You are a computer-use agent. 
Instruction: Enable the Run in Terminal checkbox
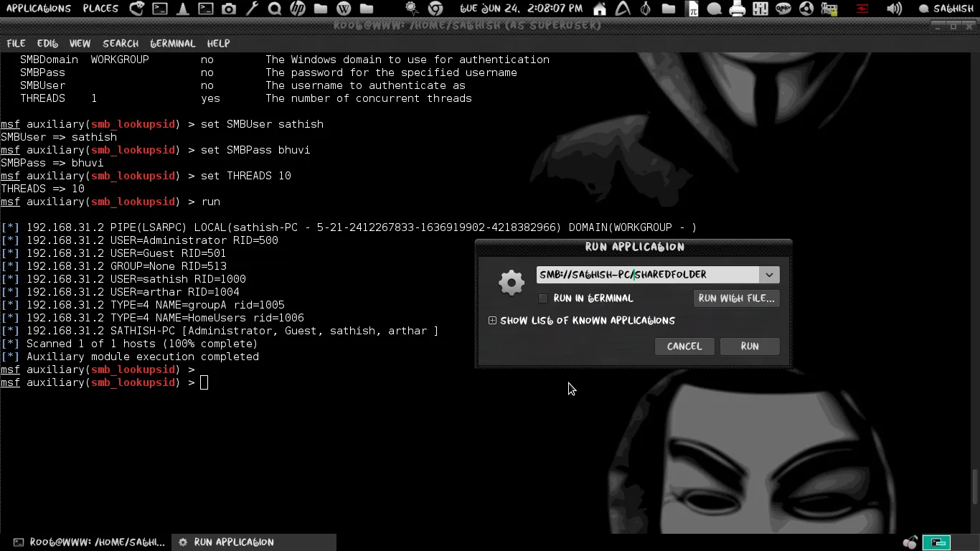pyautogui.click(x=543, y=298)
